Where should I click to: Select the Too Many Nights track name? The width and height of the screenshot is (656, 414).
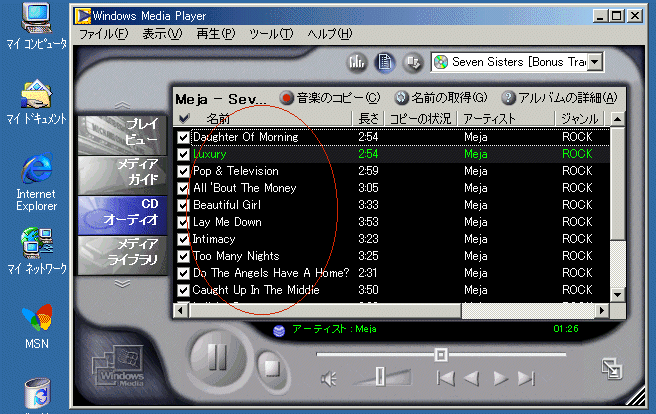(x=236, y=256)
